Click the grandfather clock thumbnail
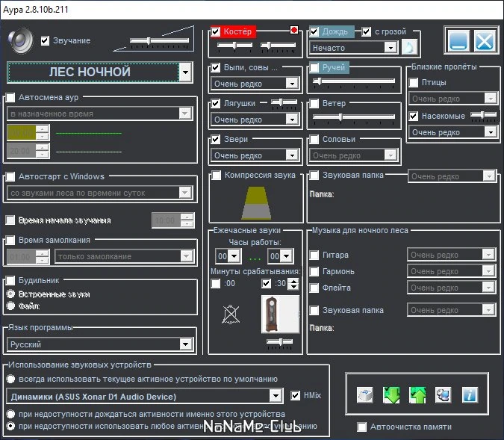504x440 pixels. pos(280,314)
